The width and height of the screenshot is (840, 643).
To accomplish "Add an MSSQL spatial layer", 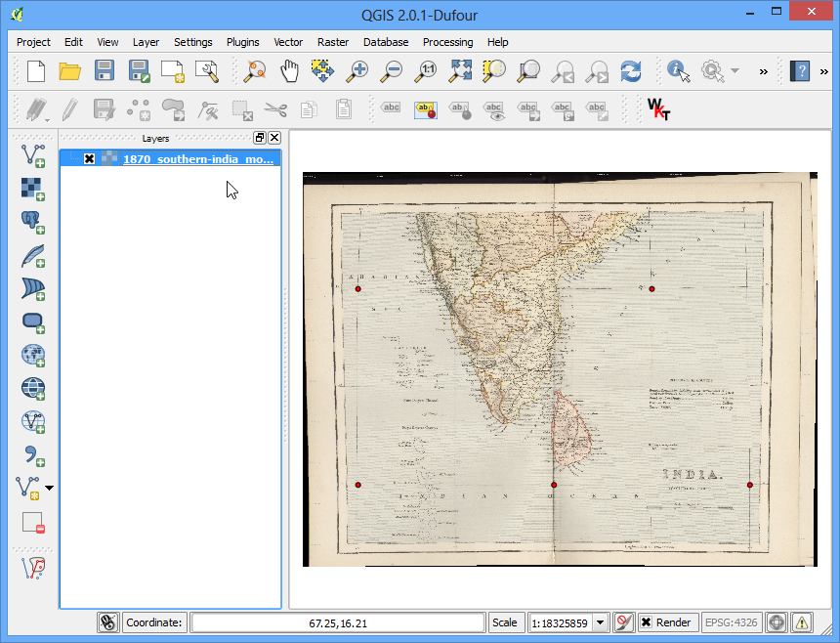I will pos(32,289).
